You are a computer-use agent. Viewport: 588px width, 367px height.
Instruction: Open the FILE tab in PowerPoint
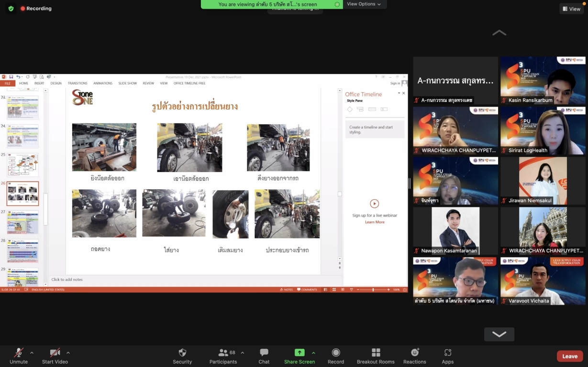click(8, 83)
